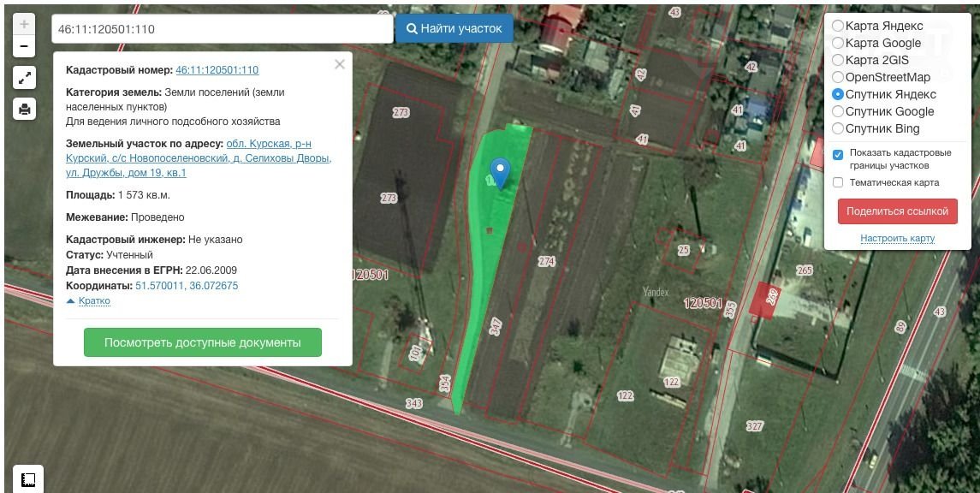
Task: Click the blue map pin marker
Action: coord(499,172)
